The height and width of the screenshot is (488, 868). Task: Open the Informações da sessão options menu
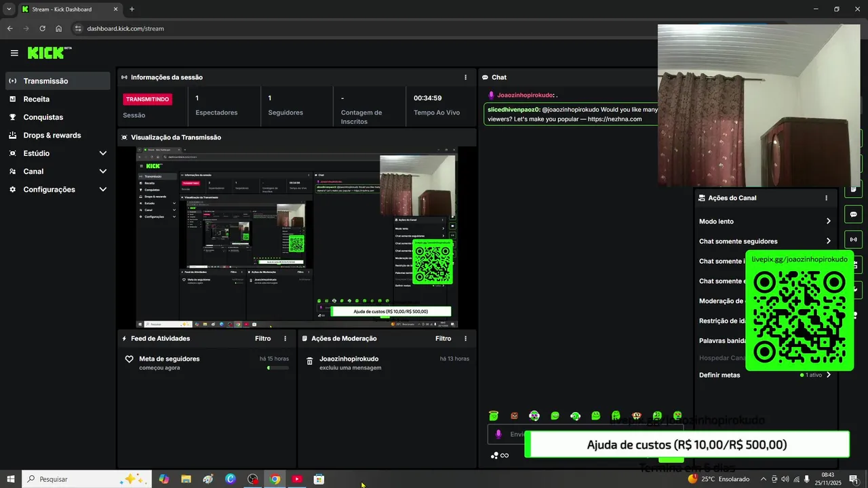pyautogui.click(x=465, y=77)
